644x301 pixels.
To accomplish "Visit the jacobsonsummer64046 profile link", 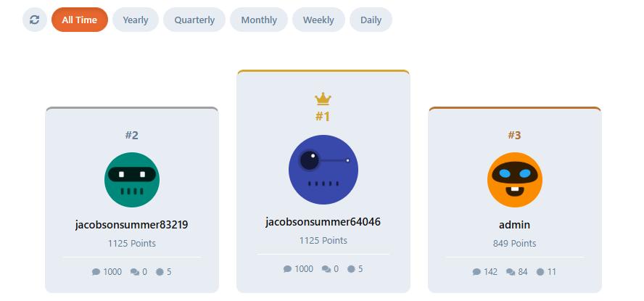I will 323,222.
